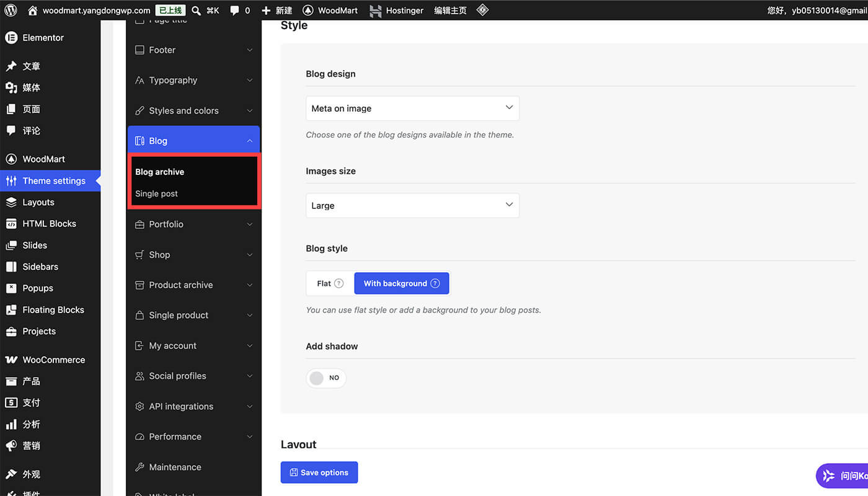The height and width of the screenshot is (496, 868).
Task: Click the pin icon for 文章
Action: (11, 66)
